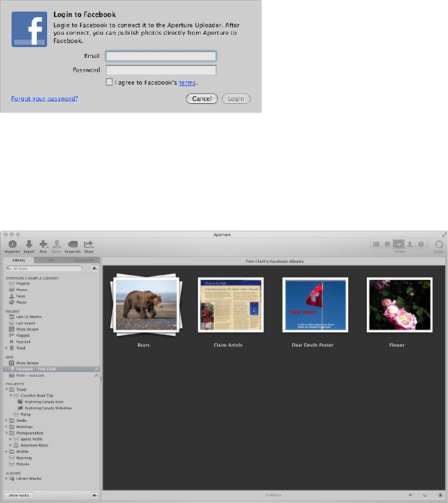Expand the Adventure Races folder
This screenshot has height=503, width=448.
(x=11, y=445)
